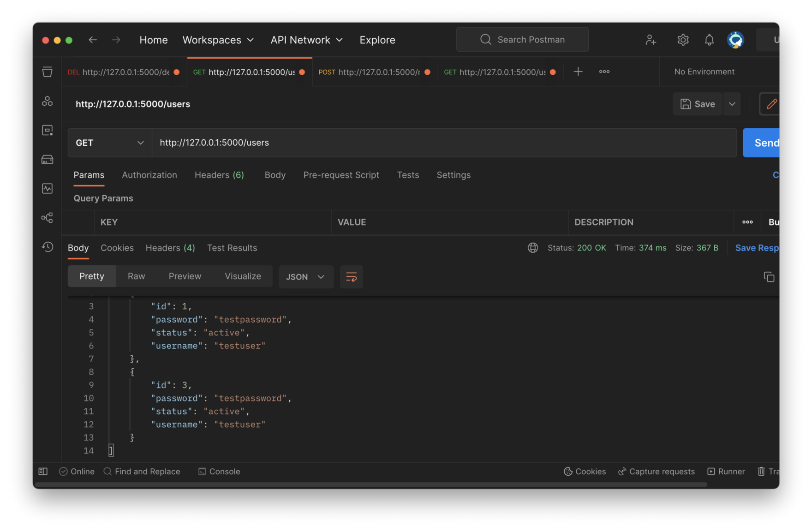Click the edit pencil icon
This screenshot has width=812, height=532.
click(770, 104)
